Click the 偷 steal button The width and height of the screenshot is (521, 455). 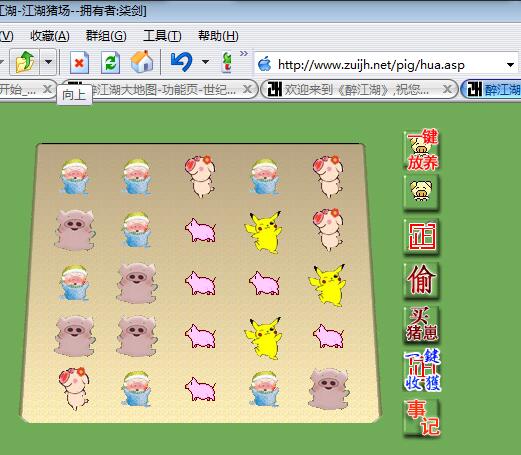coord(421,280)
